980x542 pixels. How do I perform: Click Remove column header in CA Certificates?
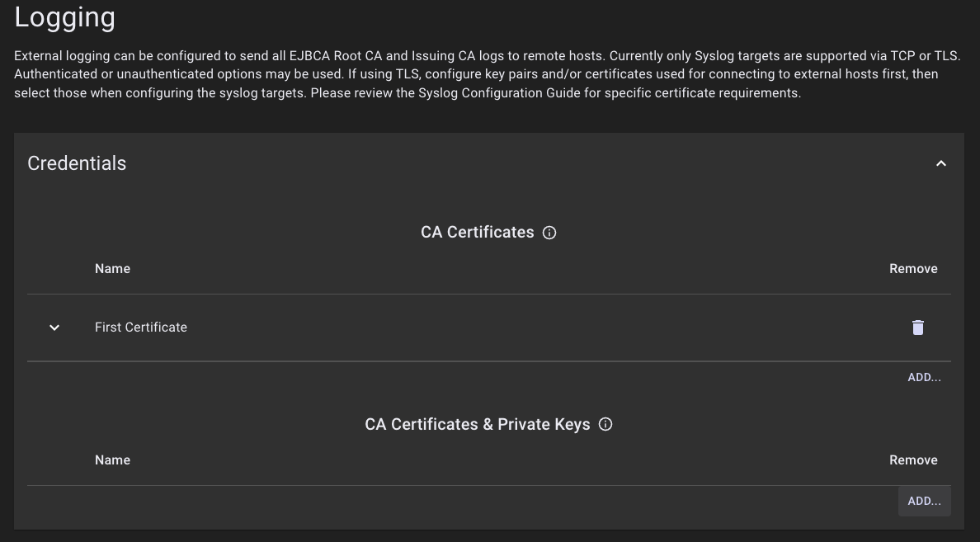pyautogui.click(x=913, y=269)
